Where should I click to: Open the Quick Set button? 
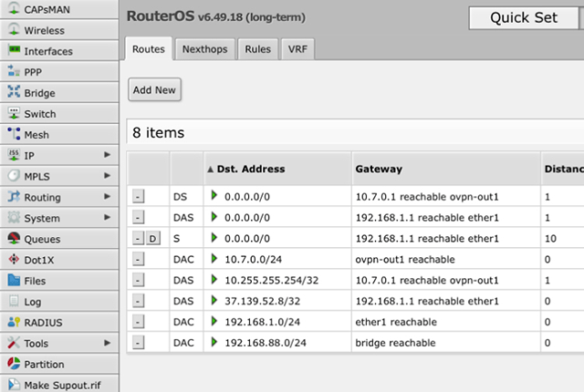tap(524, 17)
